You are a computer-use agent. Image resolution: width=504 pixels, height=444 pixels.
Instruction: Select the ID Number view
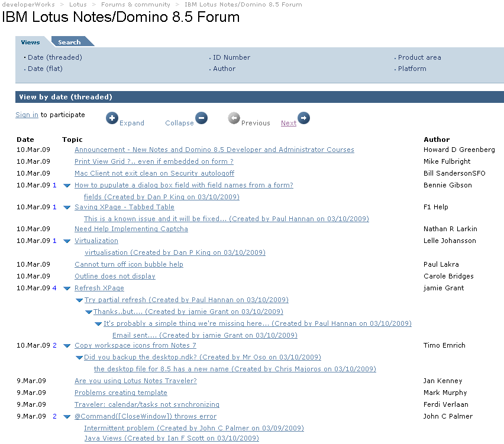(x=231, y=57)
